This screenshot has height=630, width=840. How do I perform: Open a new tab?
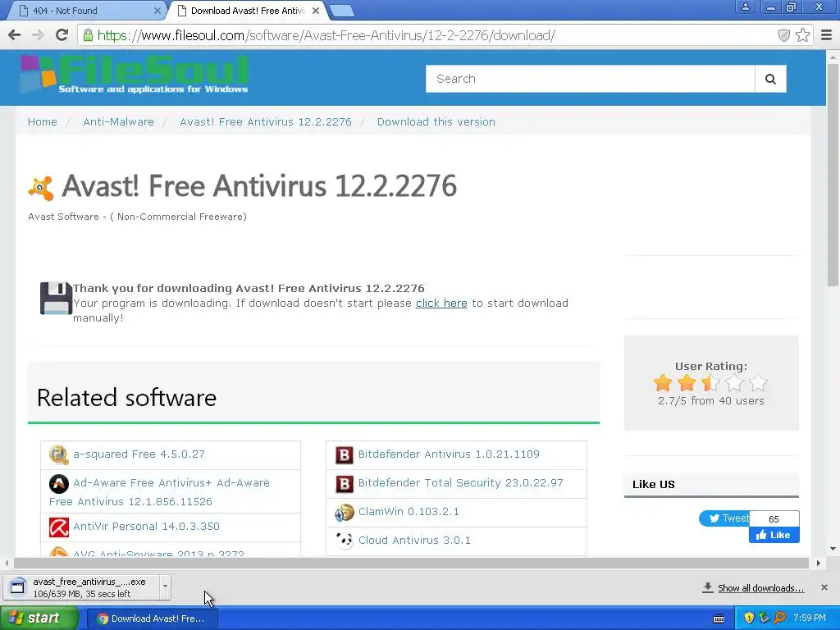coord(342,11)
